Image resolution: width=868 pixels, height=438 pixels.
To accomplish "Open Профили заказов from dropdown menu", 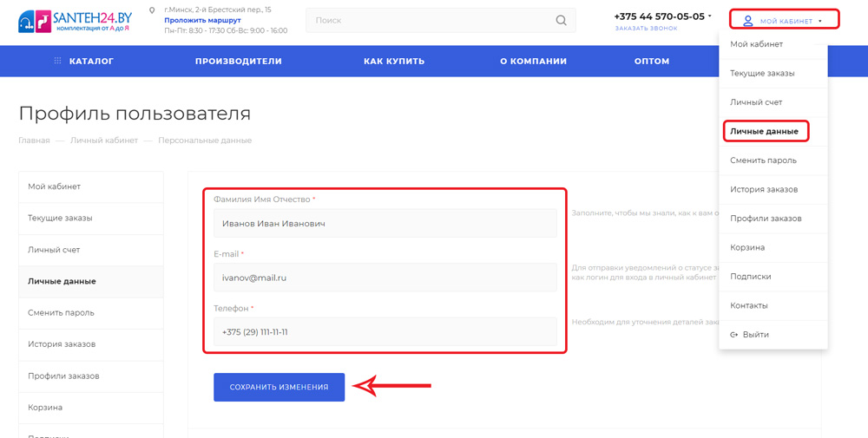I will click(x=773, y=219).
